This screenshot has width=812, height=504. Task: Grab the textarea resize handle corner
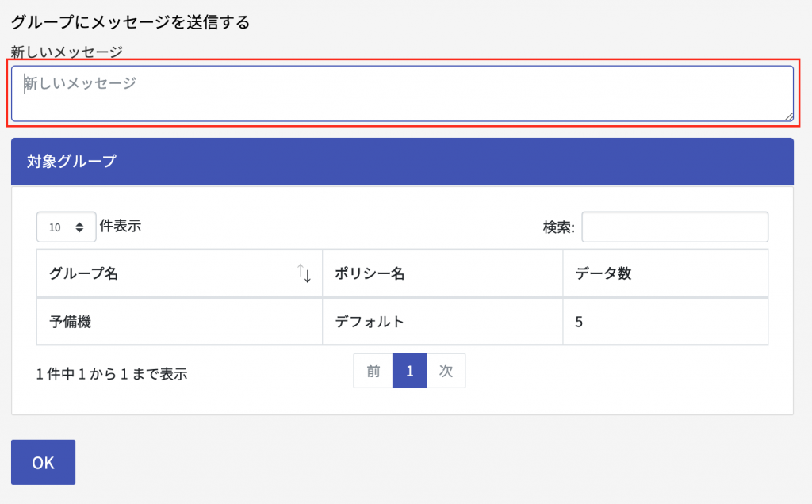pyautogui.click(x=788, y=116)
